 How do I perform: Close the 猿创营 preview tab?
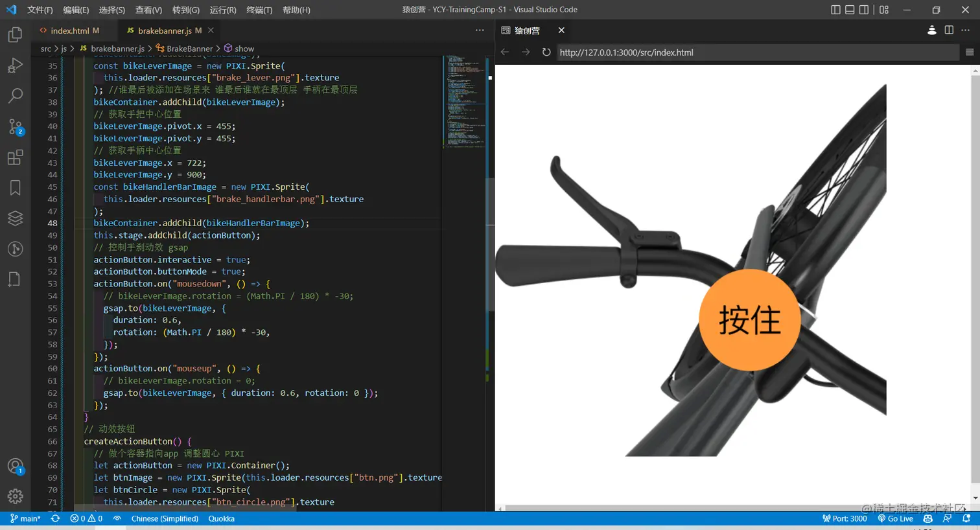pos(561,30)
